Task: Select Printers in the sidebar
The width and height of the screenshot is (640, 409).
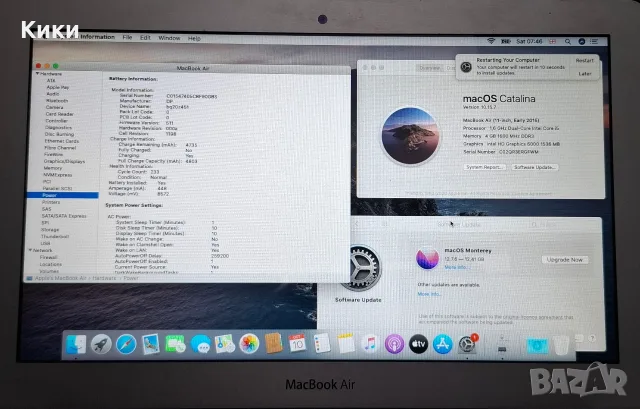Action: pos(51,202)
